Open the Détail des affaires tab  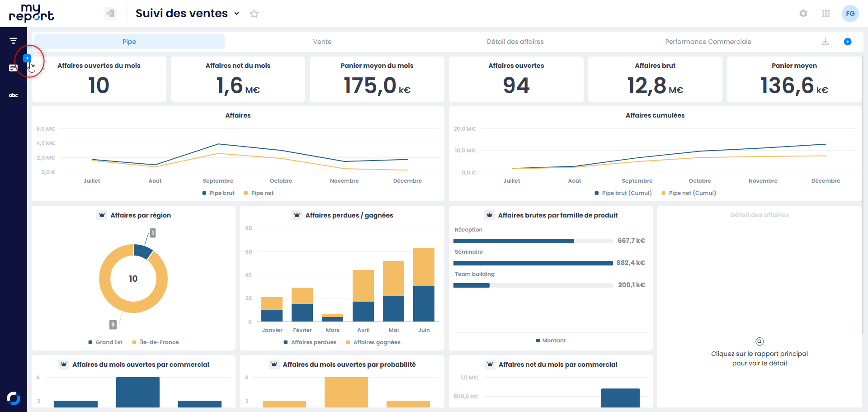click(515, 42)
